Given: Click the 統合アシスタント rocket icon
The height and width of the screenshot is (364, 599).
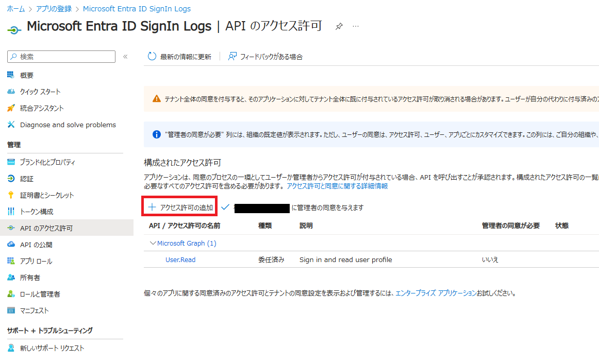Looking at the screenshot, I should coord(11,108).
